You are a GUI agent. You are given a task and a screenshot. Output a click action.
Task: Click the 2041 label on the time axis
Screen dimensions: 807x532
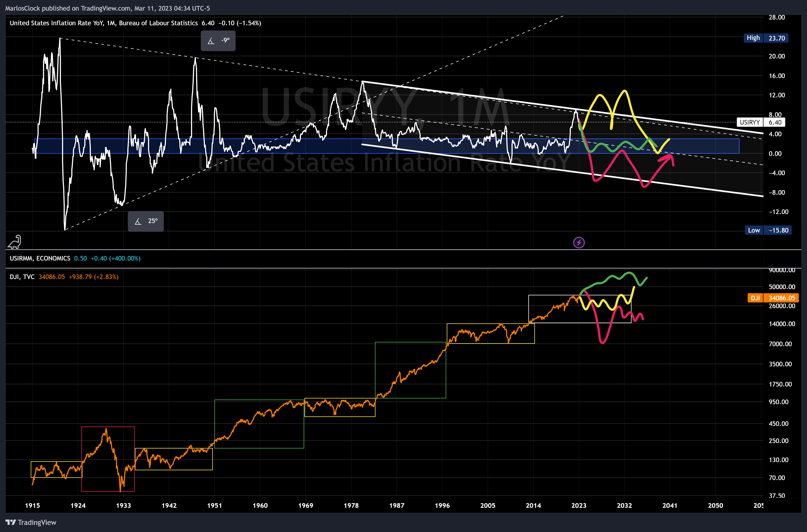[670, 506]
